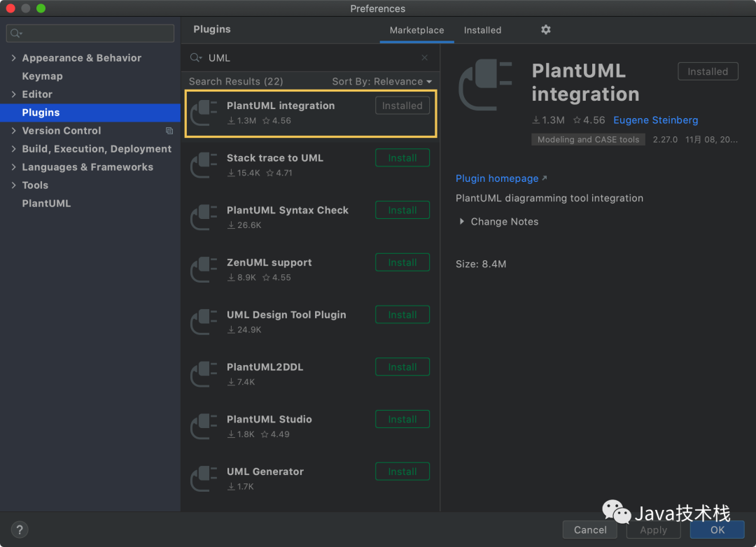
Task: Install the PlantUML2DDL plugin
Action: pos(402,367)
